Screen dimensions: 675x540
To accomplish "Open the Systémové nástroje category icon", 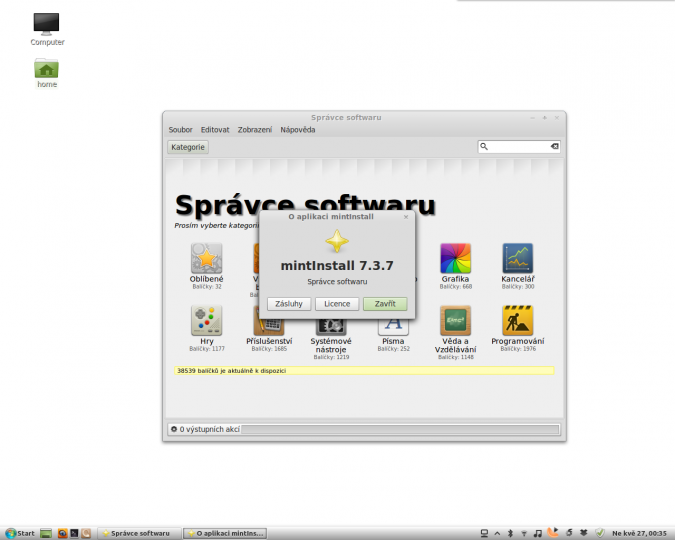I will tap(331, 328).
